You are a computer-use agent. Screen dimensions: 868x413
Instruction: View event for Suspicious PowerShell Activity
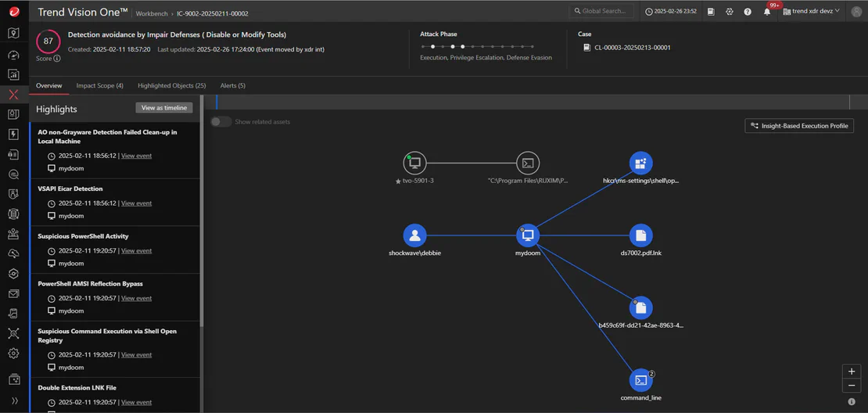coord(136,251)
